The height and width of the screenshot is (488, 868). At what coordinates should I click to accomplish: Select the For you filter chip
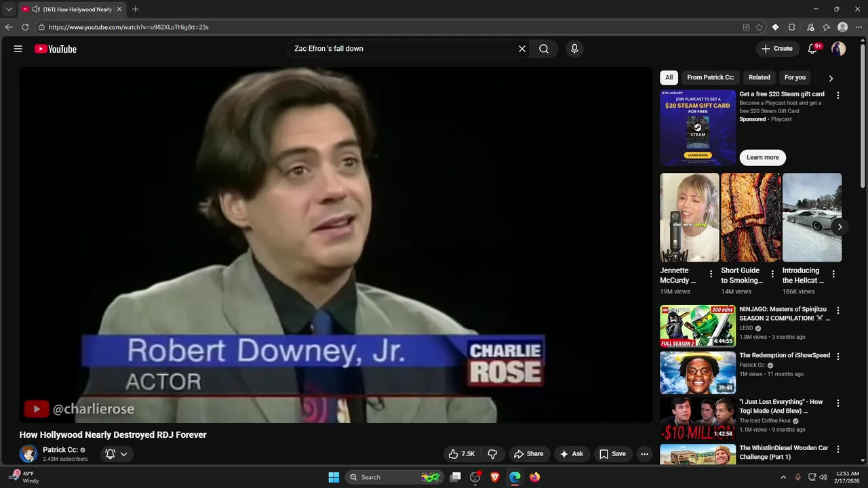tap(795, 77)
